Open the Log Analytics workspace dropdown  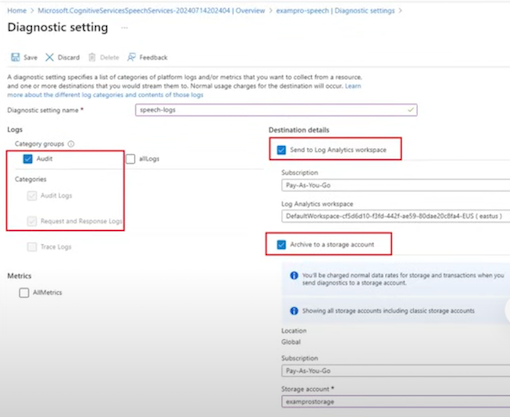(396, 216)
